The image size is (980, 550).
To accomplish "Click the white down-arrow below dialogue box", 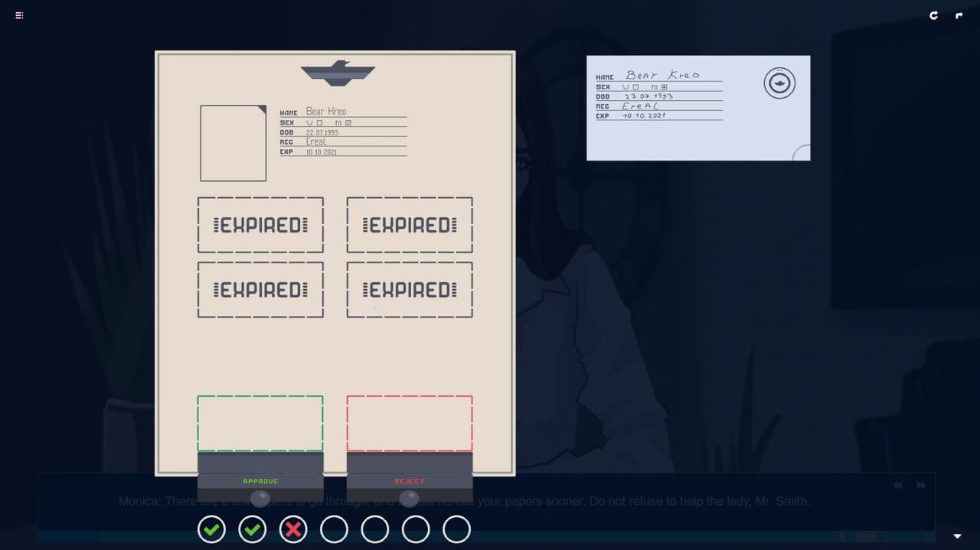I will (x=957, y=536).
